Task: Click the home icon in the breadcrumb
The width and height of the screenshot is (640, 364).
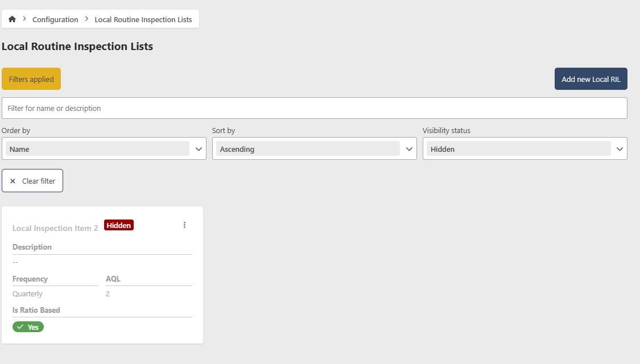Action: pos(12,19)
